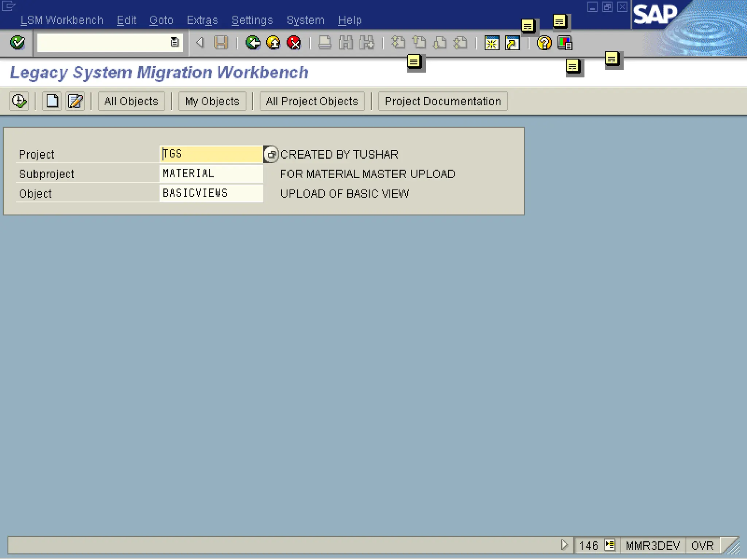Expand status bar arrow next to 146
This screenshot has width=747, height=560.
[x=564, y=545]
